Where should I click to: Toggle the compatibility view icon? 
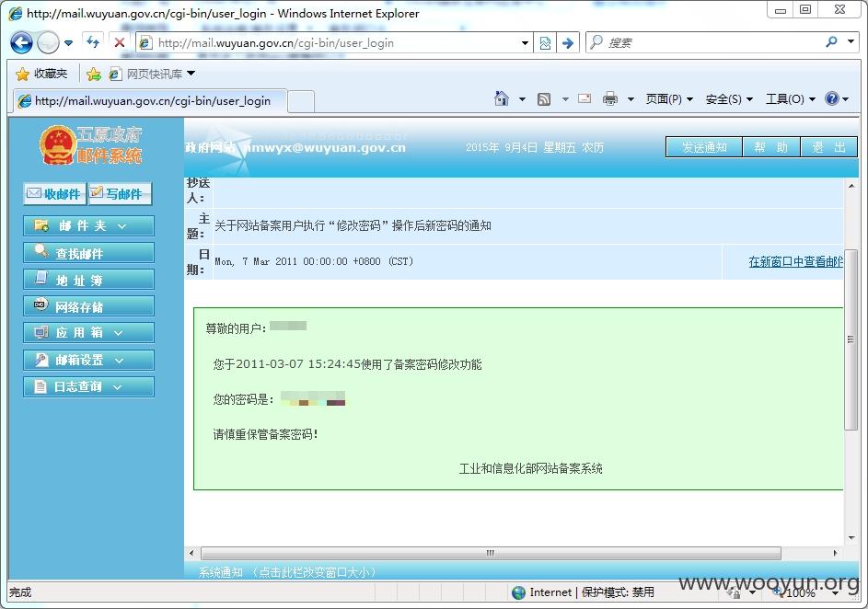545,42
